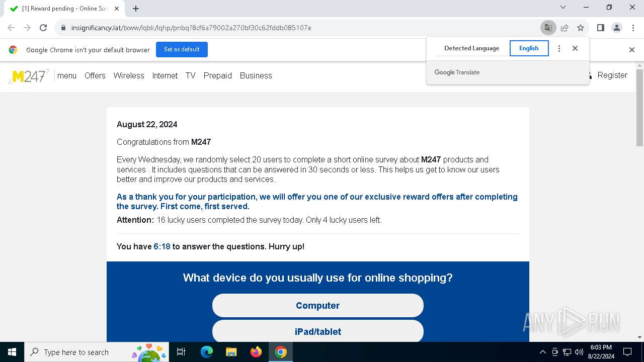The height and width of the screenshot is (362, 644).
Task: Open Chrome three-dot menu
Action: (x=632, y=28)
